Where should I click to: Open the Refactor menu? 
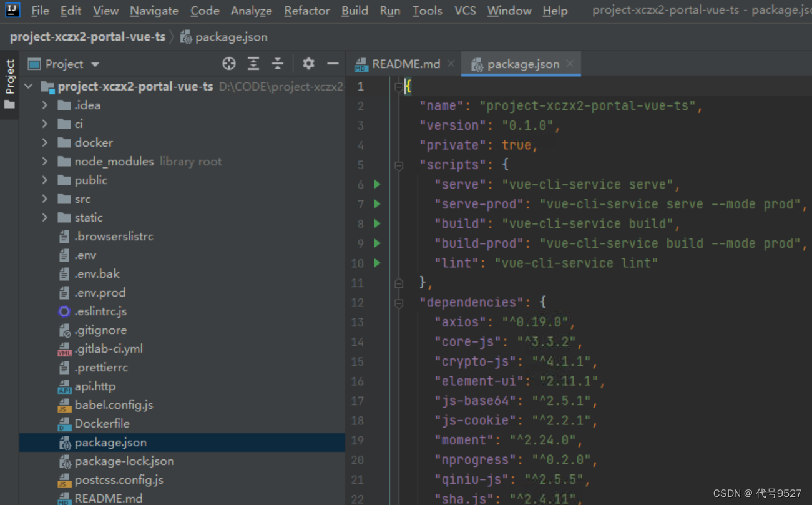[307, 11]
